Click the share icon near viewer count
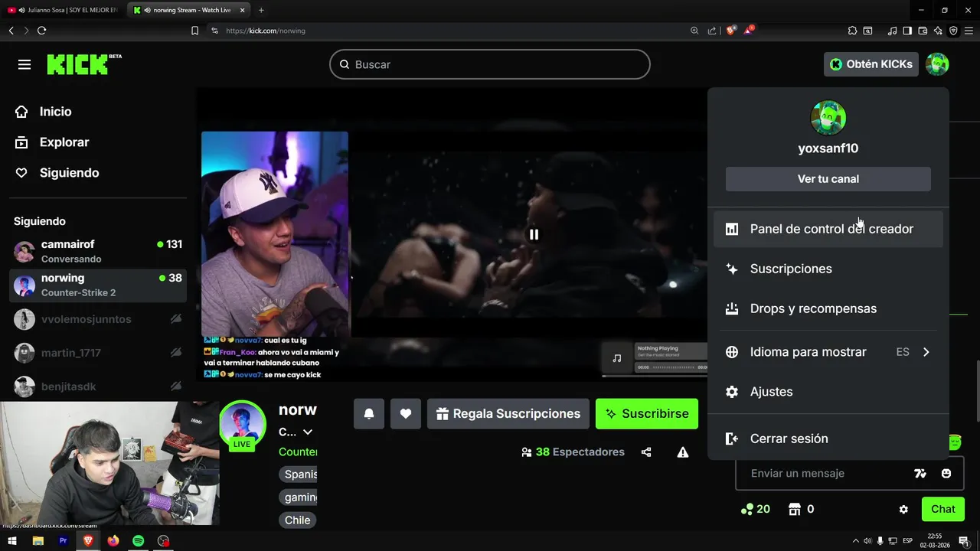Image resolution: width=980 pixels, height=551 pixels. point(646,452)
